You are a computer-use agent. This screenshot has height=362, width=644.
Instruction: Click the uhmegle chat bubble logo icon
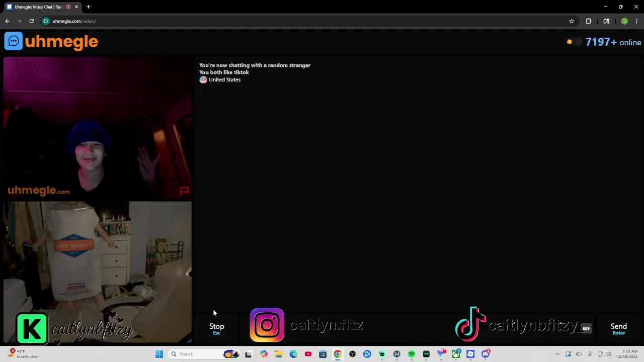click(x=14, y=41)
